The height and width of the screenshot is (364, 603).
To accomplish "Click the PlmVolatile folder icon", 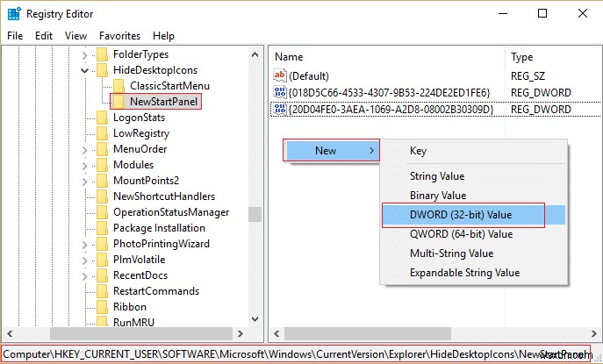I will pyautogui.click(x=103, y=260).
